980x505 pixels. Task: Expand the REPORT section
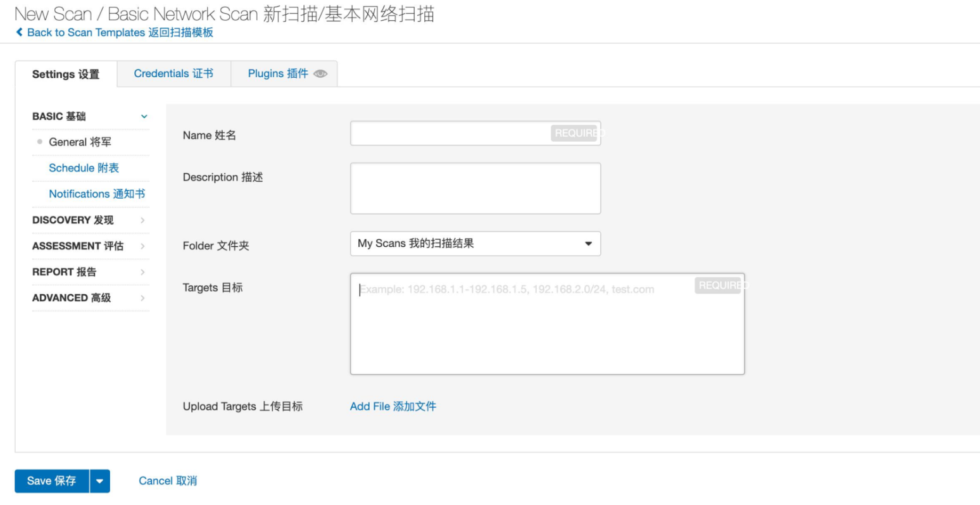(90, 272)
